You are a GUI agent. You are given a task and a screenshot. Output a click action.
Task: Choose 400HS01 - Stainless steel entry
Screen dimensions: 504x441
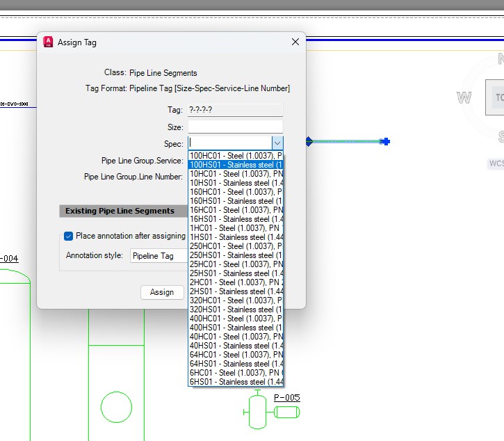(236, 328)
